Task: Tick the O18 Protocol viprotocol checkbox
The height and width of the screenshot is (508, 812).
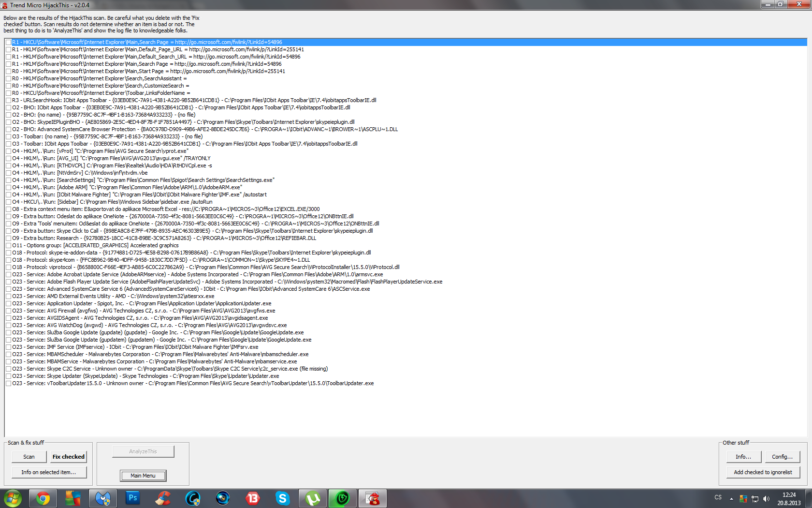Action: [9, 268]
